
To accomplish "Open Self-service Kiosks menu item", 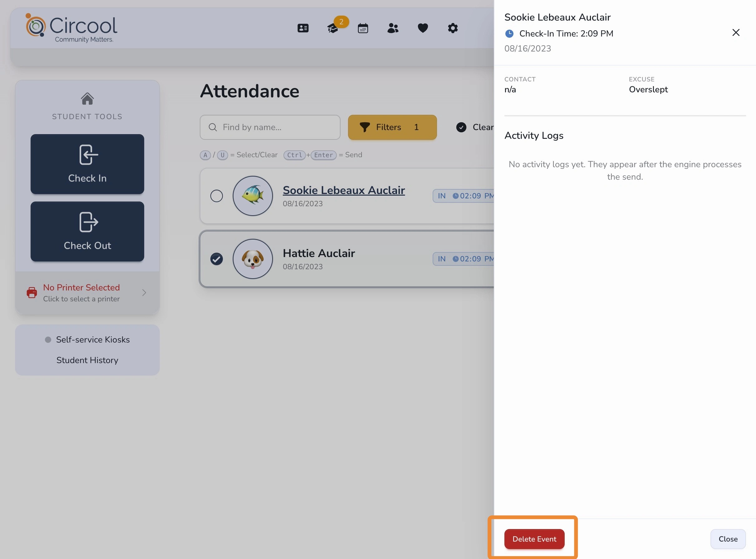I will [x=93, y=339].
